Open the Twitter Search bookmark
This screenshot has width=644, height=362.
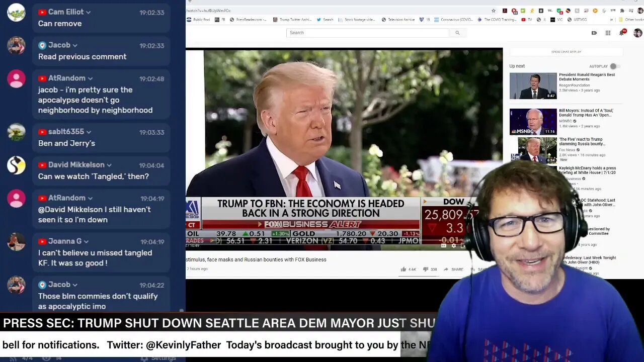pyautogui.click(x=325, y=20)
